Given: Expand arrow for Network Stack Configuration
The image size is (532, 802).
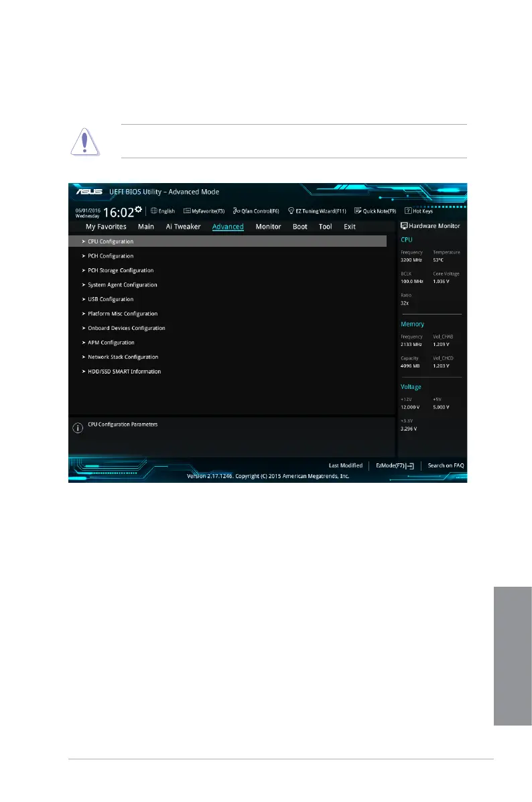Looking at the screenshot, I should [x=84, y=357].
